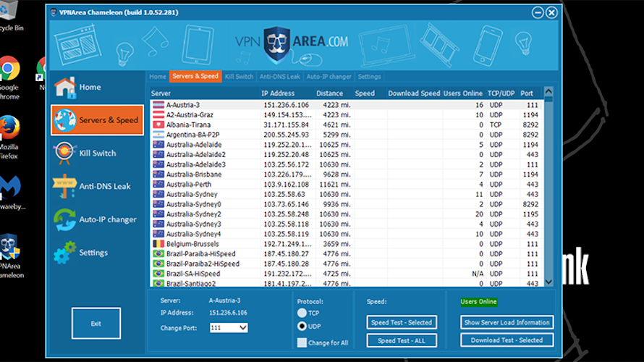Image resolution: width=644 pixels, height=362 pixels.
Task: Click Show Server Load Information button
Action: click(x=507, y=323)
